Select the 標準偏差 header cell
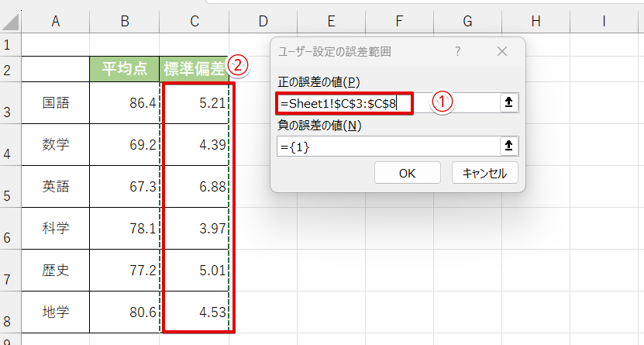 pyautogui.click(x=194, y=69)
